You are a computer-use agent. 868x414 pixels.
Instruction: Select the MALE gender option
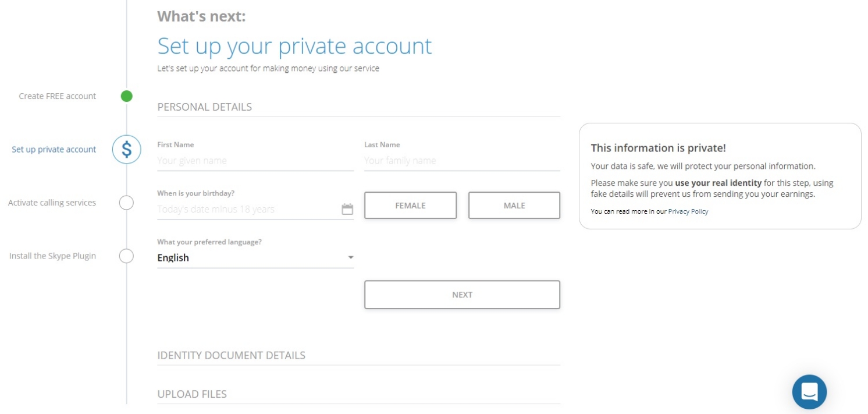[x=514, y=206]
